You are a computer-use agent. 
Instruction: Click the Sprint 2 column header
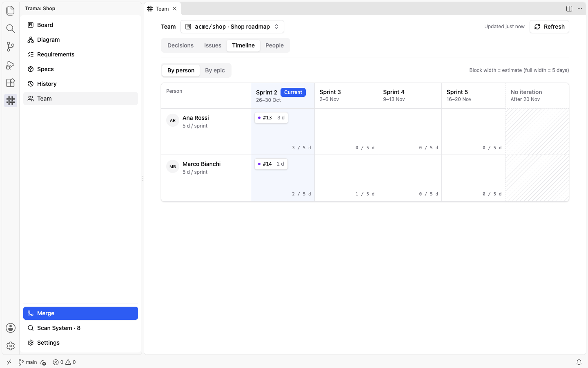point(283,96)
